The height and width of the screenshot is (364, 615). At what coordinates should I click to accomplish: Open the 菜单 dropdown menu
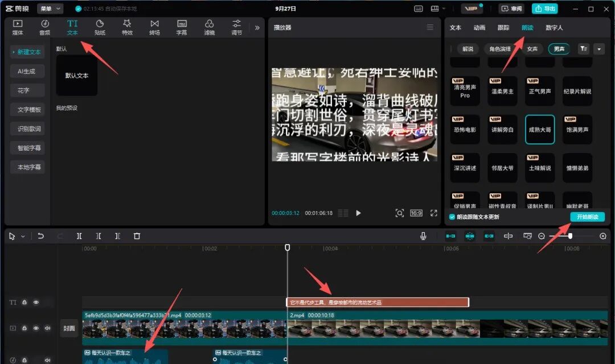(x=50, y=9)
